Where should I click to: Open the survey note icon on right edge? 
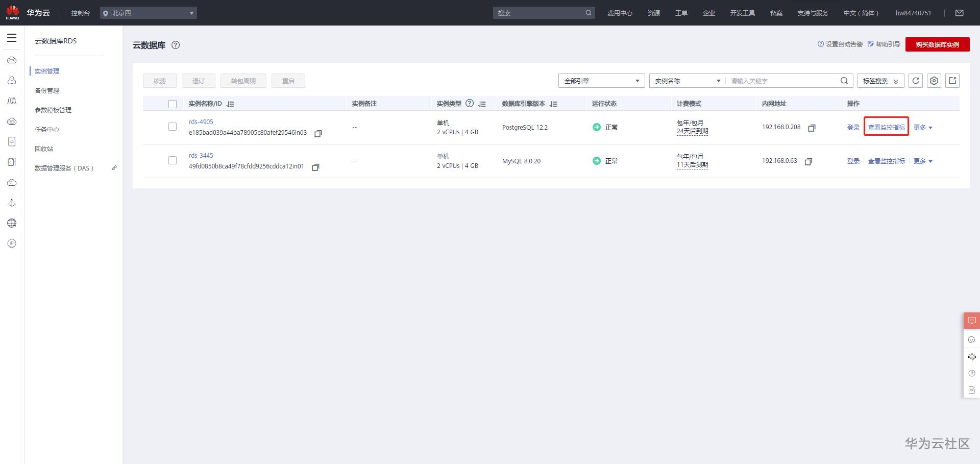click(971, 390)
